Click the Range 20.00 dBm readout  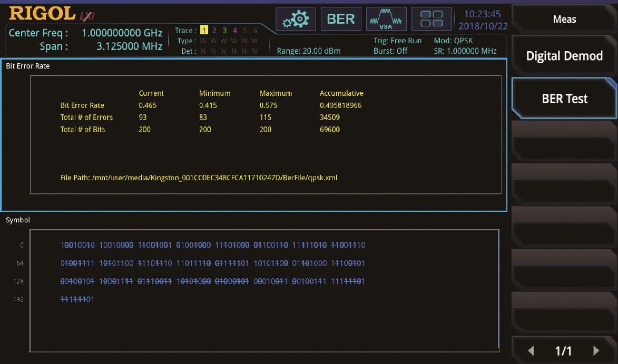[x=308, y=51]
